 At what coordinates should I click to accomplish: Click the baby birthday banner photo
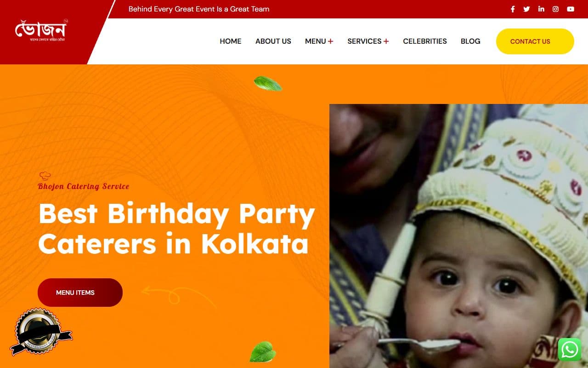point(458,236)
